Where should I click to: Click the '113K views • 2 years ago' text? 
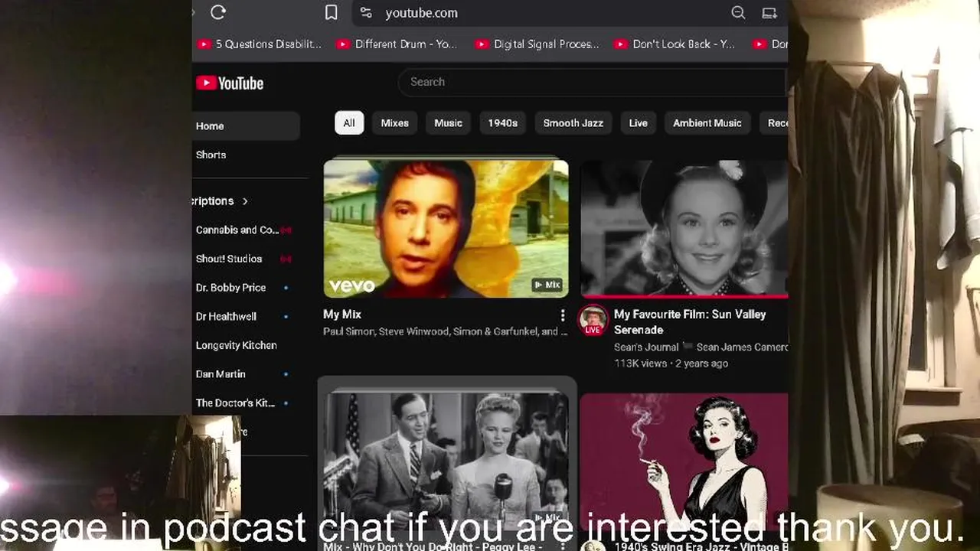[x=671, y=364]
